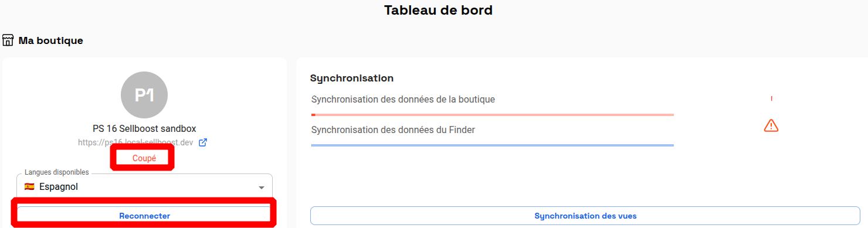
Task: Open the external link icon beside shop URL
Action: [x=203, y=142]
